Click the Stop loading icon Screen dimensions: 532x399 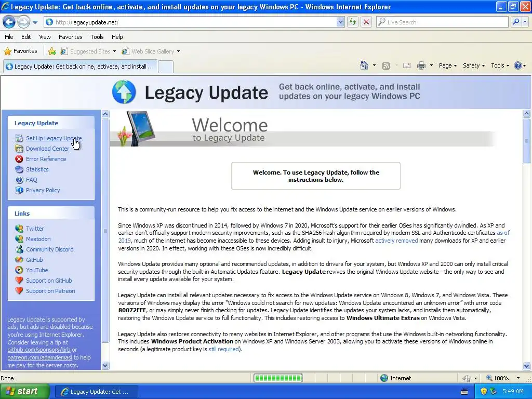[366, 22]
